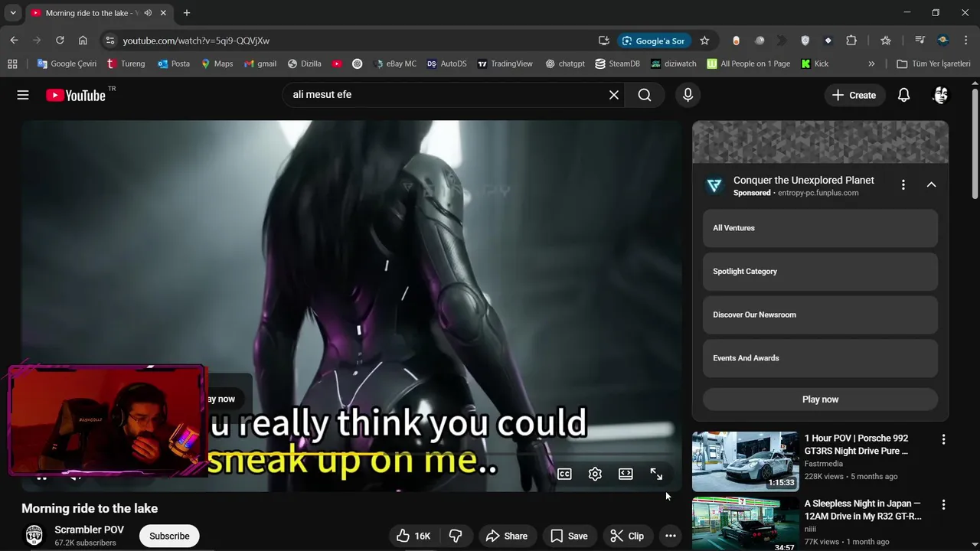Open the YouTube notifications bell
The image size is (980, 551).
pyautogui.click(x=903, y=95)
